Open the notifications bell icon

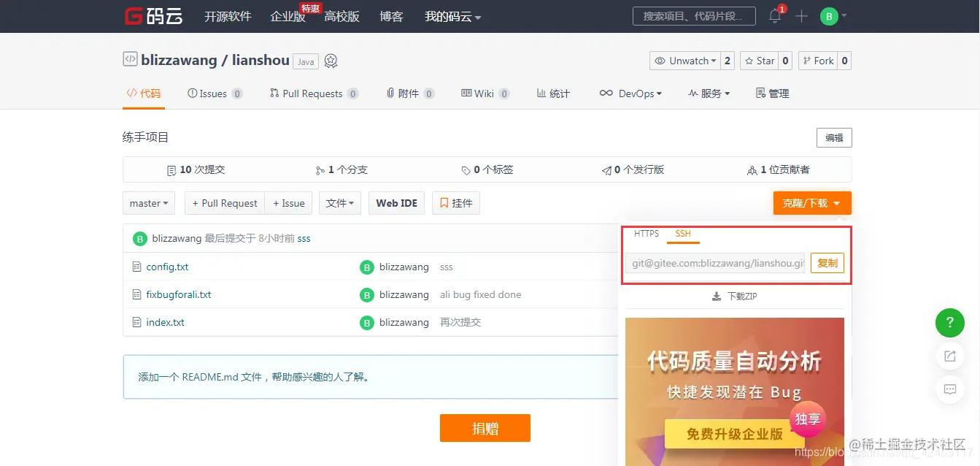pos(775,16)
